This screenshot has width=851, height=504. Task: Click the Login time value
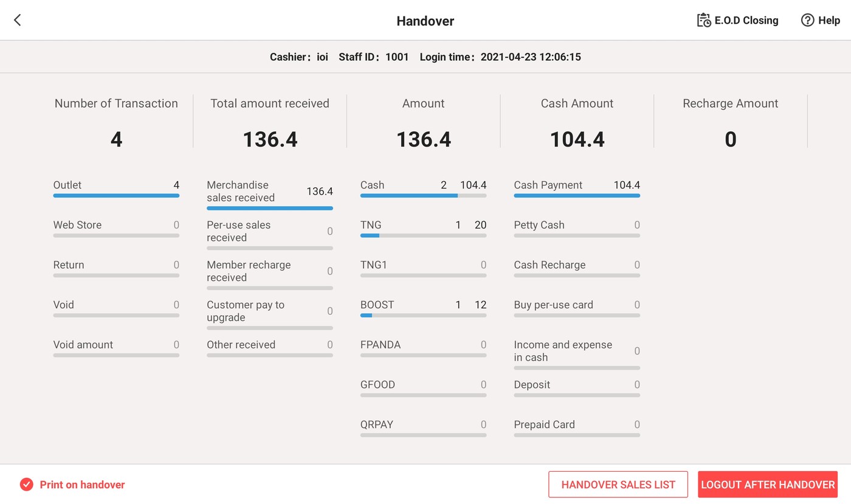[x=531, y=57]
